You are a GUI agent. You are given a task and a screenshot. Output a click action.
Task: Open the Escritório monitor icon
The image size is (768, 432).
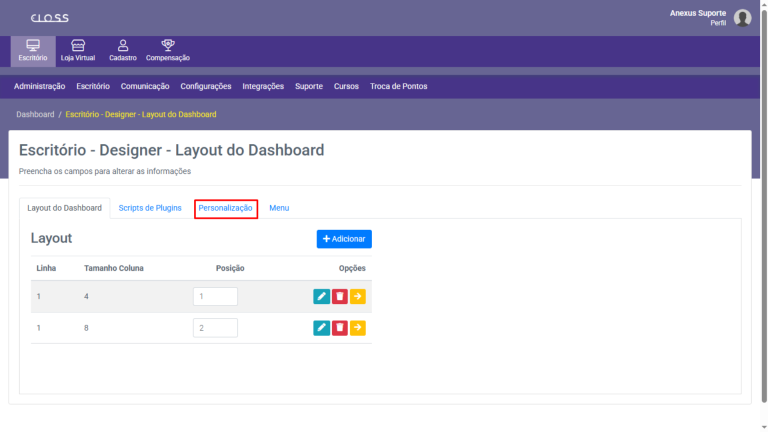[x=32, y=46]
